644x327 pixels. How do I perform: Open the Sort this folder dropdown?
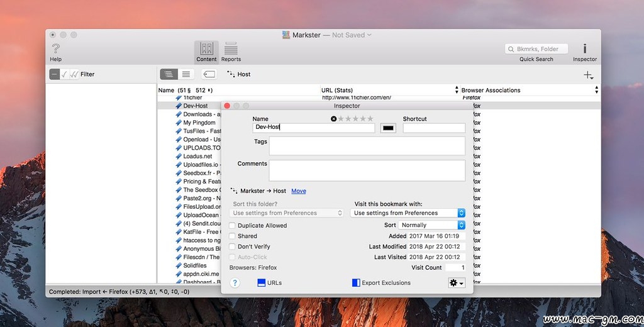pyautogui.click(x=286, y=213)
